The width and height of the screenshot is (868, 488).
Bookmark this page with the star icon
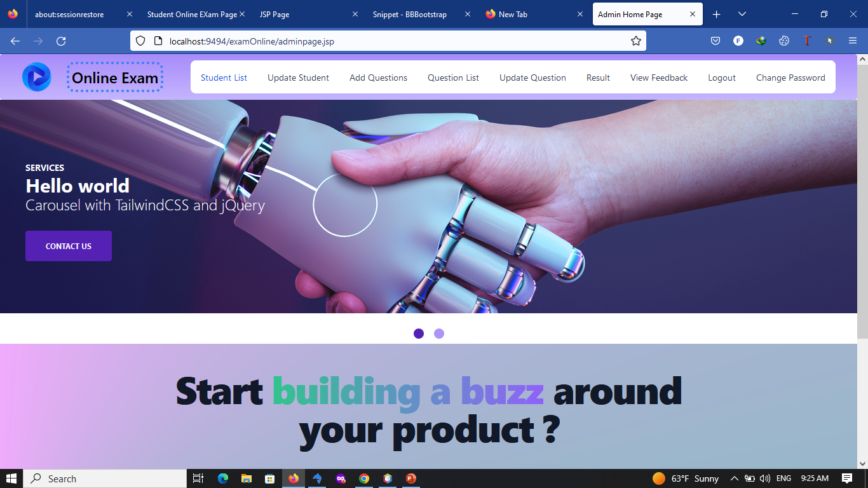coord(635,41)
